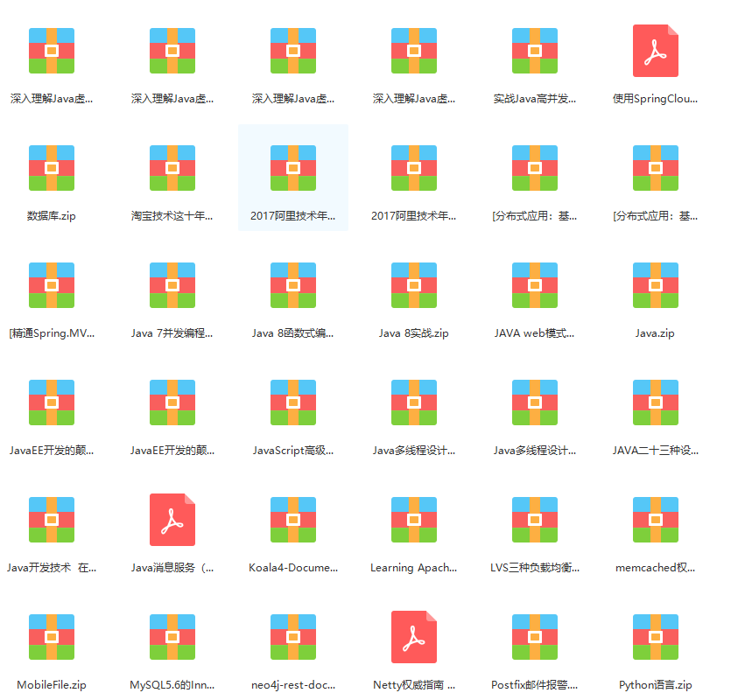Select the Java 8函数式编 archive icon

293,285
